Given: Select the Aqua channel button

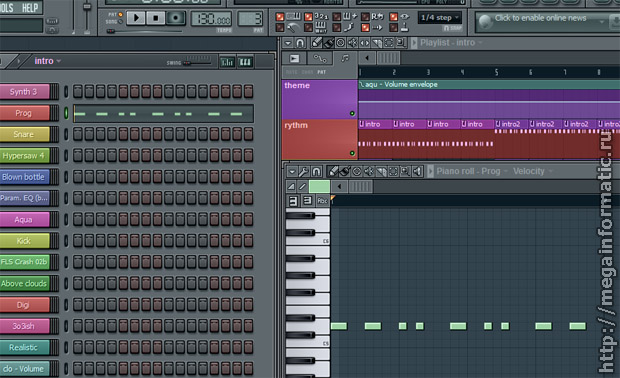Looking at the screenshot, I should pyautogui.click(x=25, y=219).
